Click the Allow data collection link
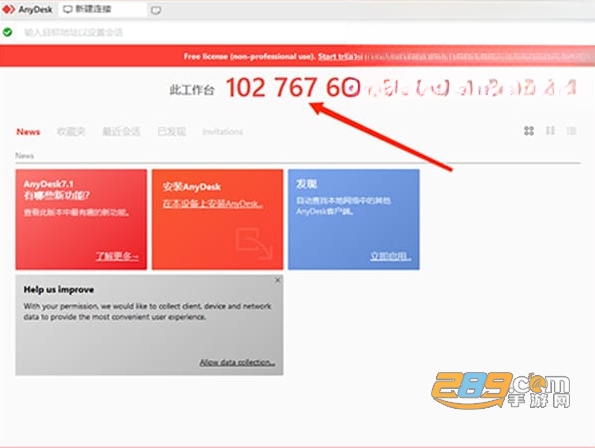 click(x=237, y=362)
